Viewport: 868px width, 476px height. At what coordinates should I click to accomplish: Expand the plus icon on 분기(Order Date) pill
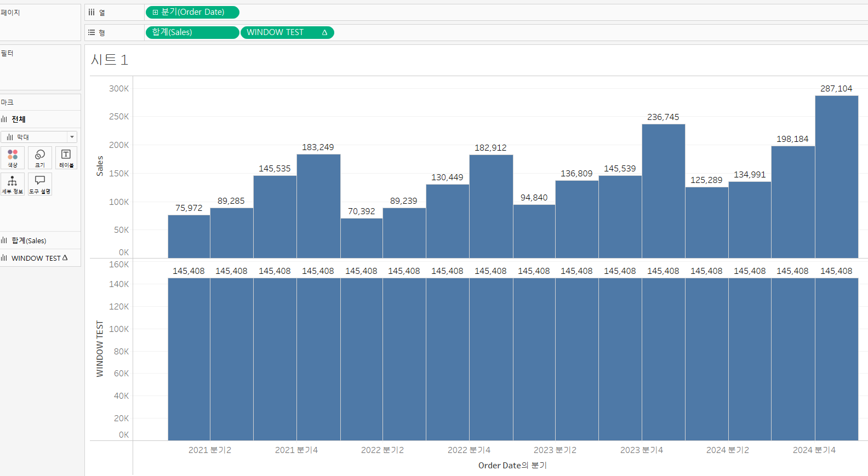click(x=155, y=12)
